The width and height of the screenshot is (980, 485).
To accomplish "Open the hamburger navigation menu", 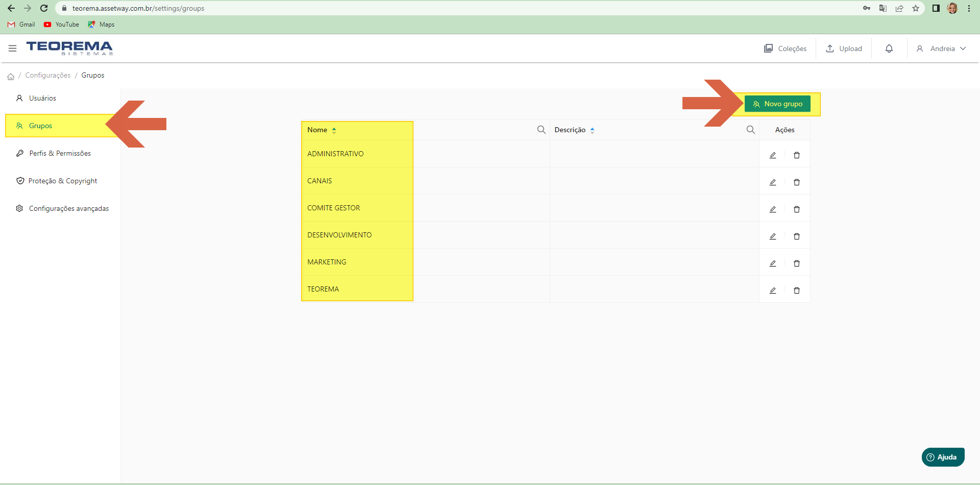I will click(13, 48).
